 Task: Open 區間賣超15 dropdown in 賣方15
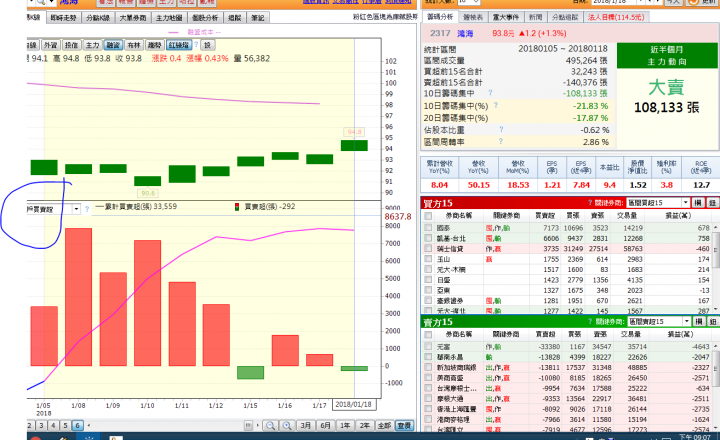(686, 322)
